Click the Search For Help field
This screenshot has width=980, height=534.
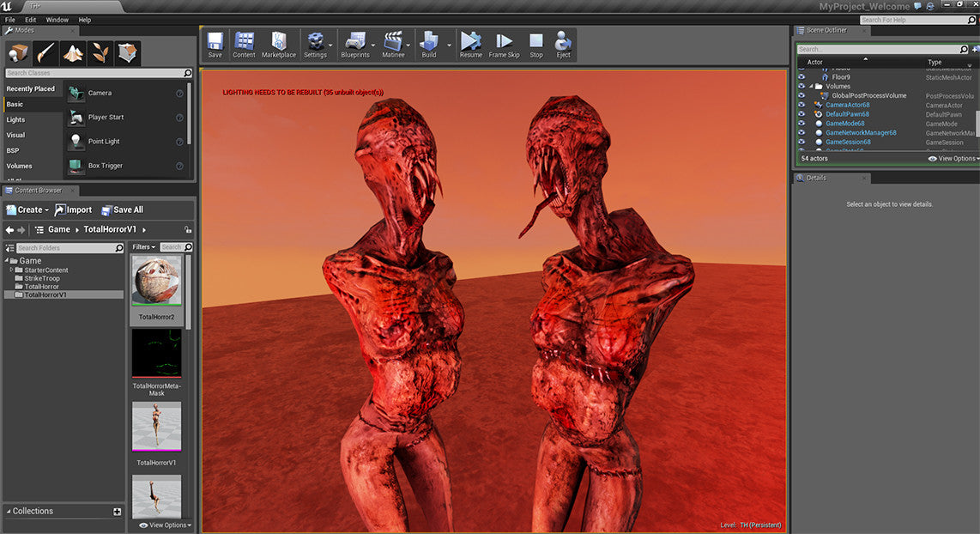917,20
